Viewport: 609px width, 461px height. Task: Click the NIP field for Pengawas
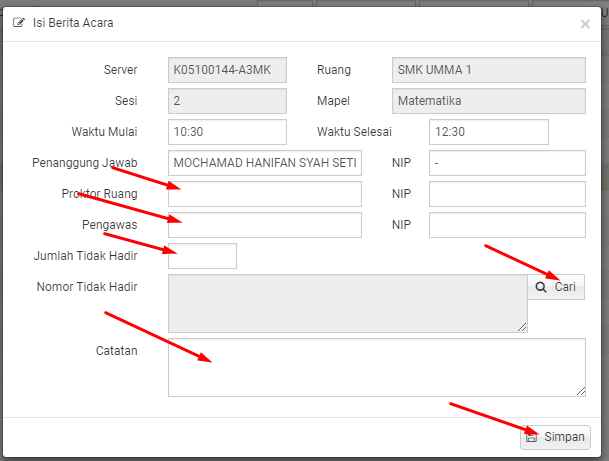507,225
